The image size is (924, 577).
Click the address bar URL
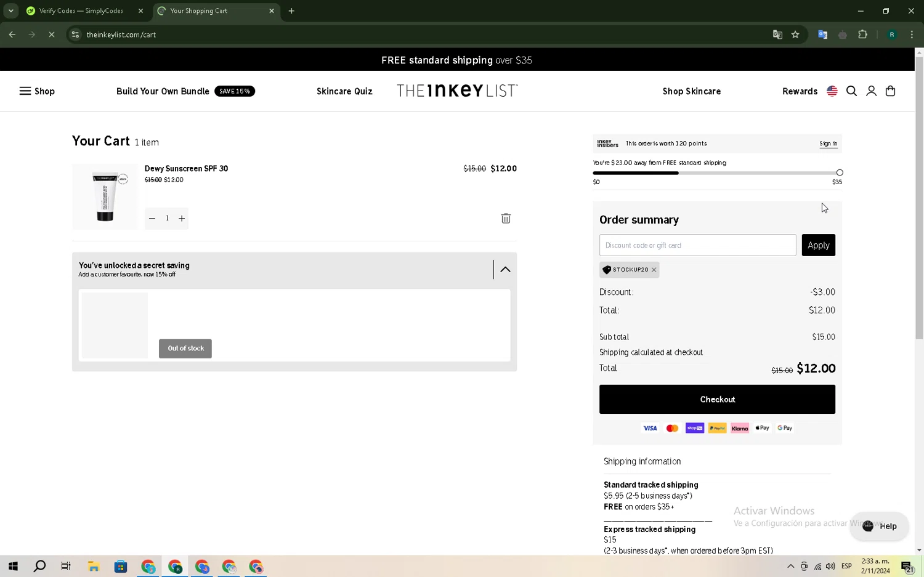121,35
